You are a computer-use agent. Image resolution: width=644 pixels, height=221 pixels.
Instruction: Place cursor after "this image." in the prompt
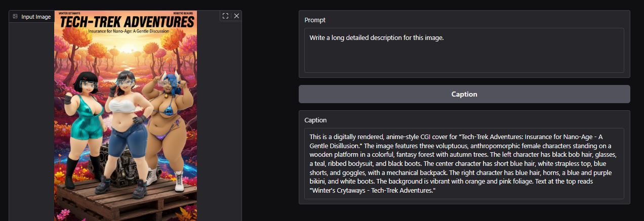(444, 37)
